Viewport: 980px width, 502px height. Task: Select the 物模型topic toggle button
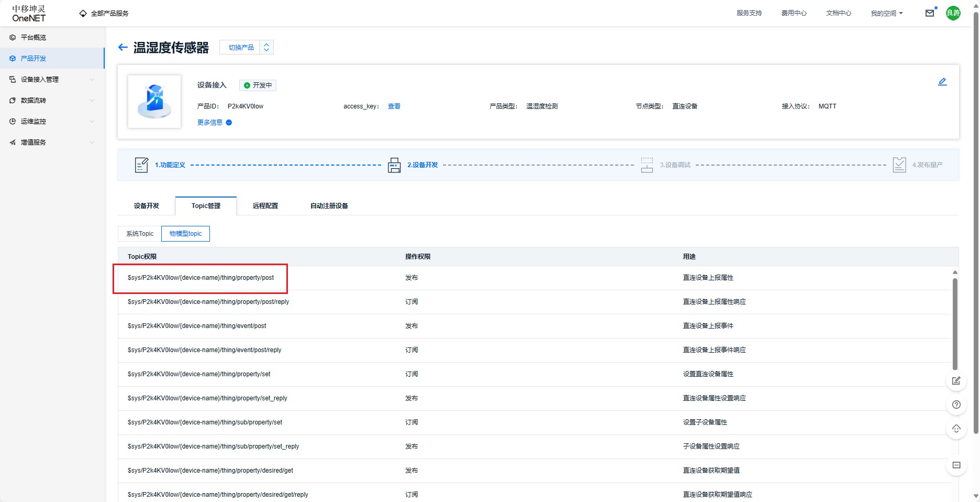(x=185, y=234)
